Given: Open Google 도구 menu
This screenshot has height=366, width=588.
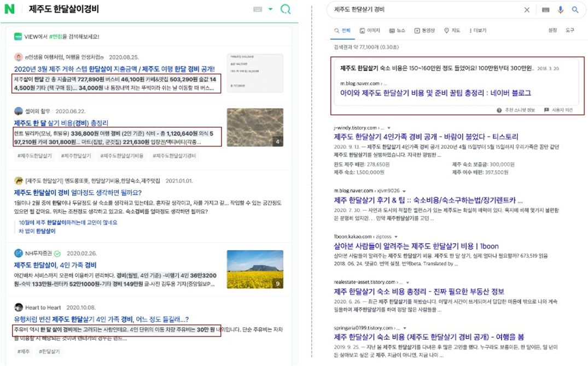Looking at the screenshot, I should click(x=570, y=30).
